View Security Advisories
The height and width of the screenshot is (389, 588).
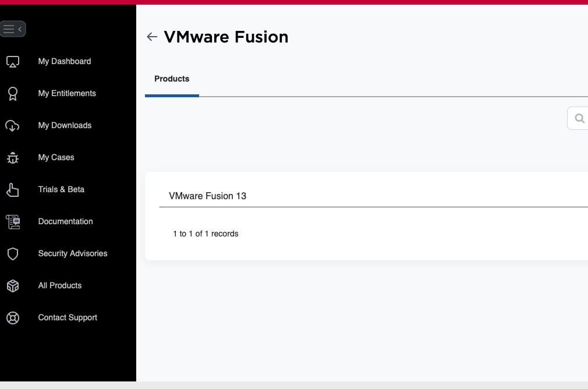pos(73,253)
